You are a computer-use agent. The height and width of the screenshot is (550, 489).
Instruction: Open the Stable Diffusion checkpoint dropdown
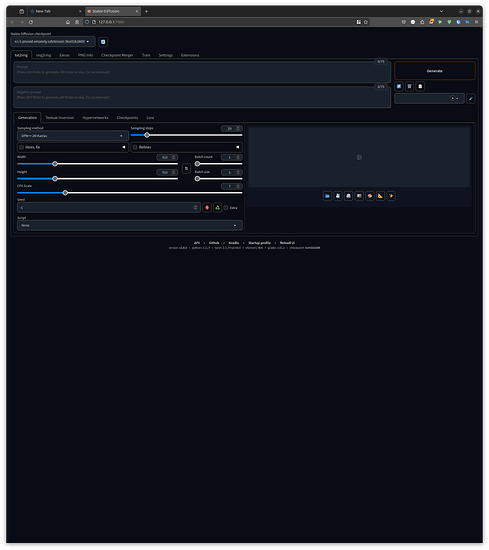click(x=53, y=41)
